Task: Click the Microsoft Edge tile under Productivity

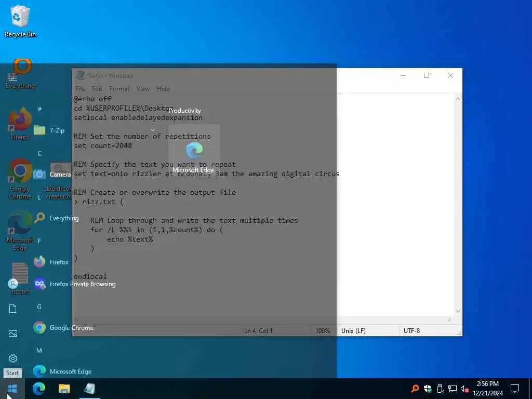Action: [194, 150]
